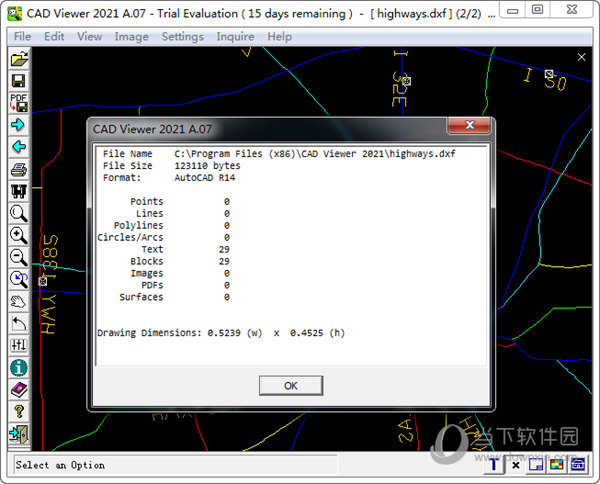Go to next drawing with right arrow
600x484 pixels.
pos(19,125)
